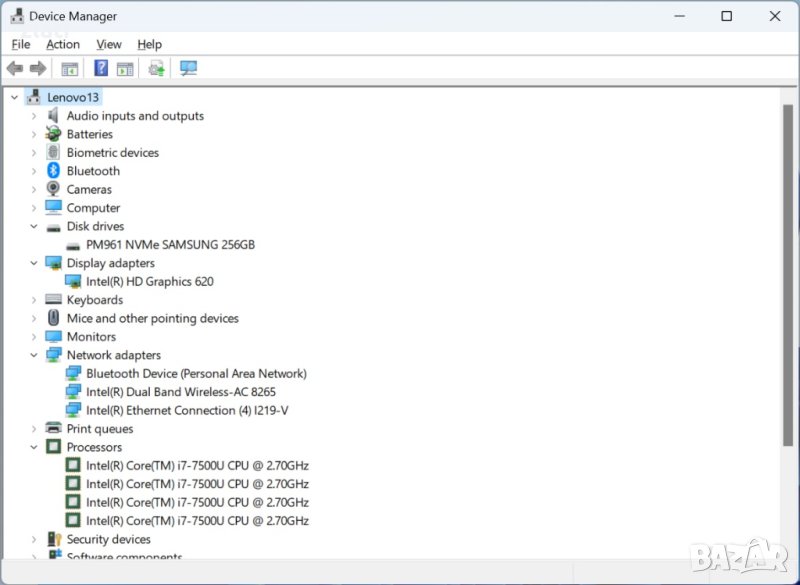Collapse the Processors node
800x585 pixels.
click(x=33, y=447)
